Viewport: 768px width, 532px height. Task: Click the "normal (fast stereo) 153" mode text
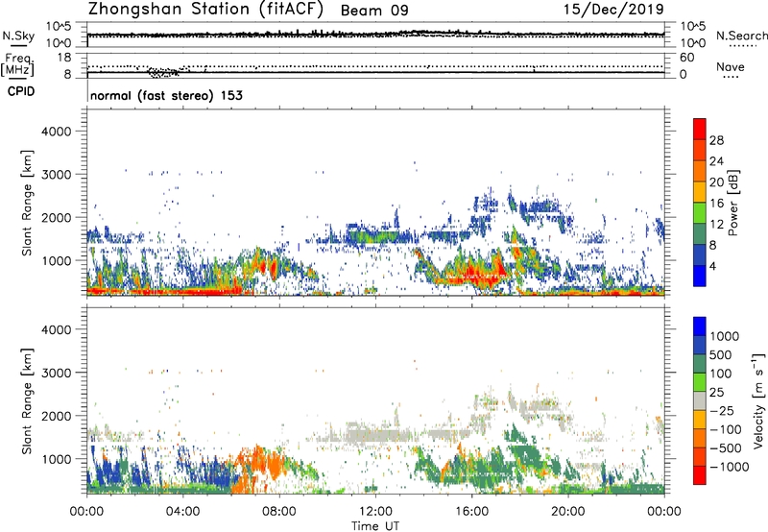(x=166, y=95)
